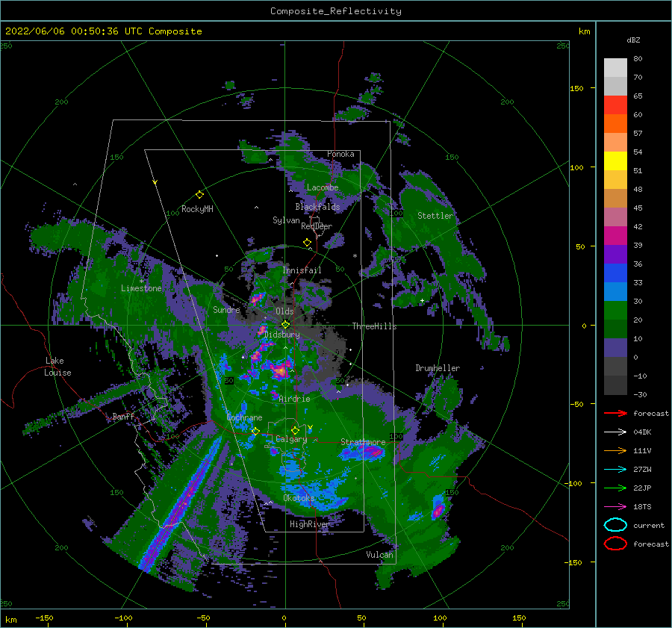Click the Composite_Reflectivity title

pos(336,11)
